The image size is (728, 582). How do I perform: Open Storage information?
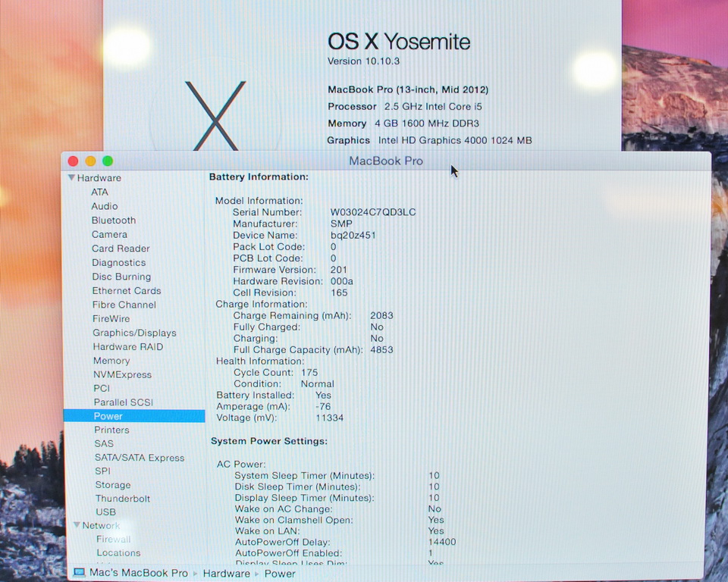[x=113, y=485]
